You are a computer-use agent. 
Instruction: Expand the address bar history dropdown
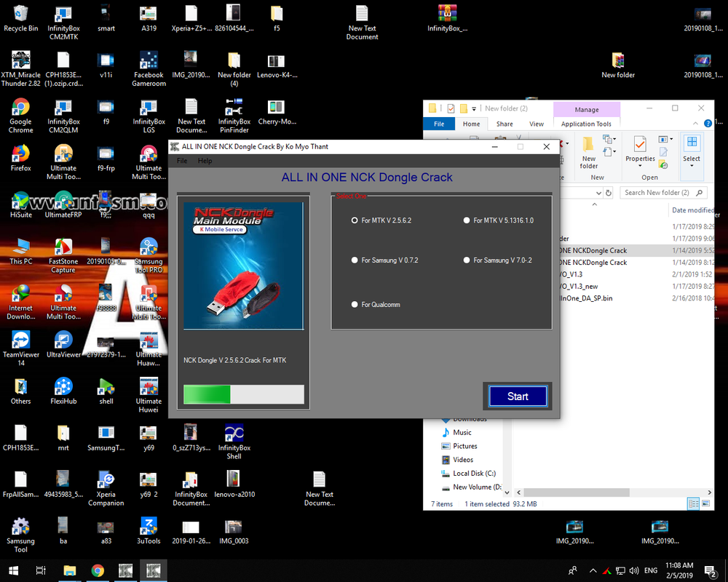[598, 193]
